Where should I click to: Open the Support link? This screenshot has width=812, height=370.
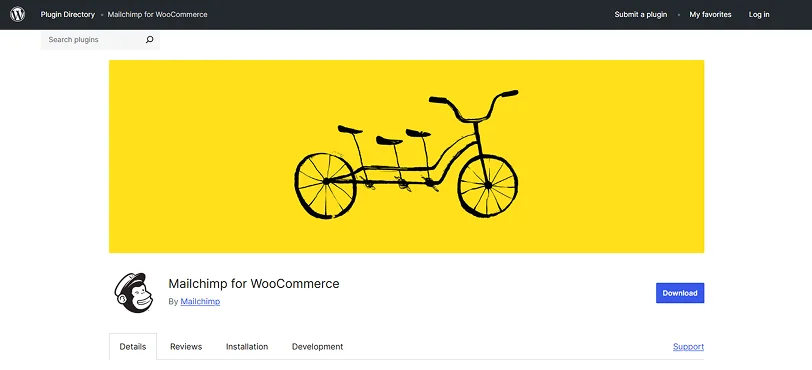tap(688, 347)
